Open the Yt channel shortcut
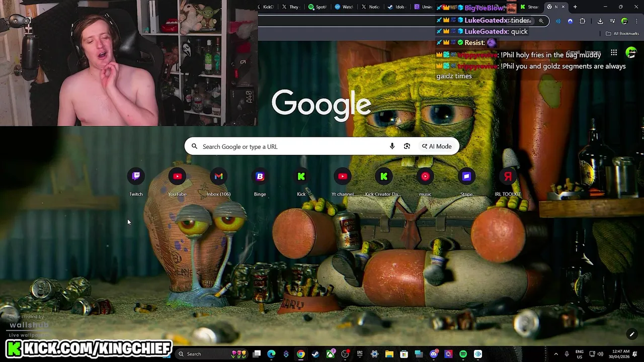 click(343, 182)
